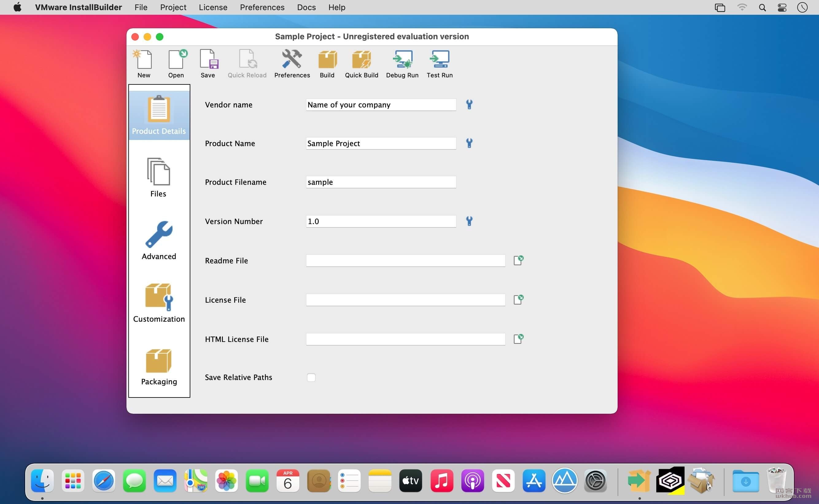The height and width of the screenshot is (504, 819).
Task: Click wrench icon beside Vendor name
Action: pos(469,105)
